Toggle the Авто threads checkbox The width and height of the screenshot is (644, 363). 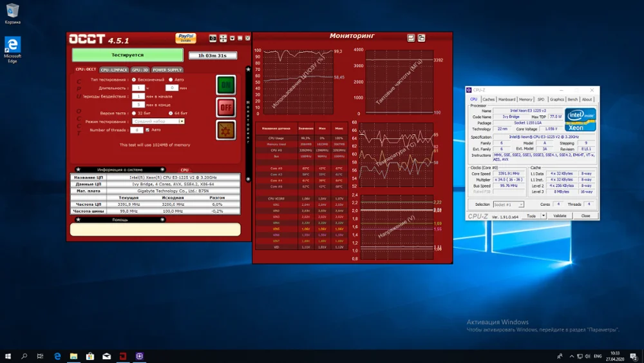pyautogui.click(x=147, y=130)
